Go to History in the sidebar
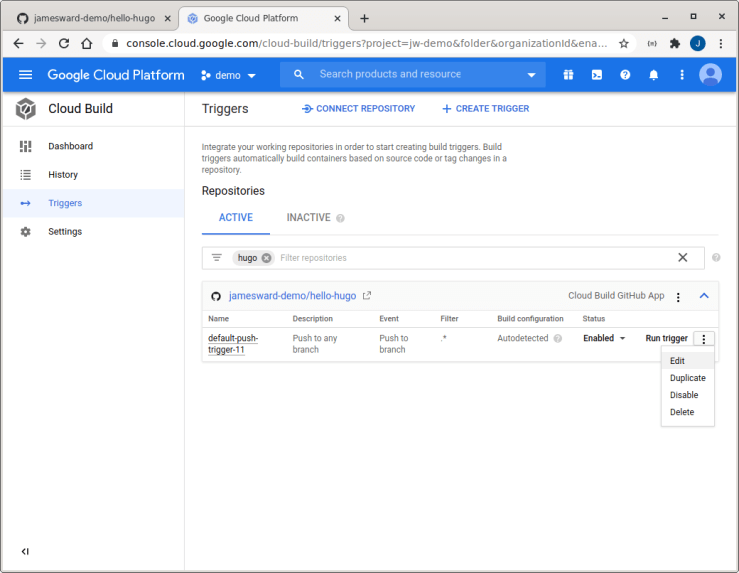The height and width of the screenshot is (573, 739). click(x=63, y=175)
